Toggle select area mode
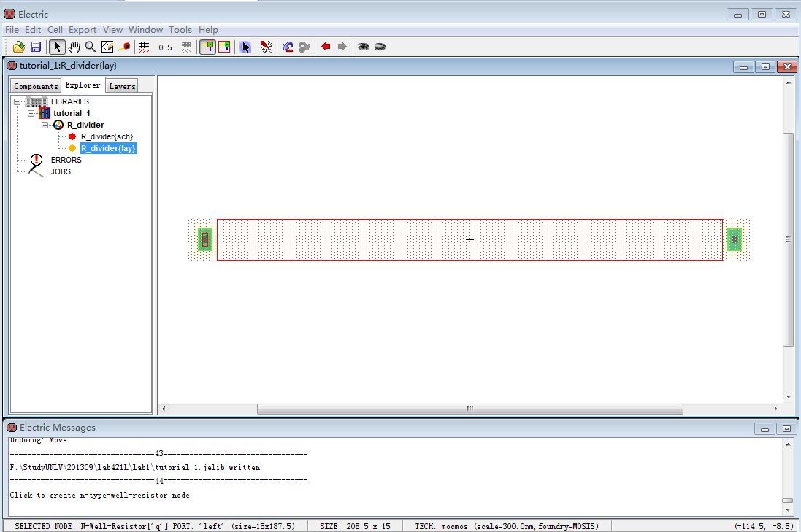Viewport: 801px width, 532px height. click(225, 47)
